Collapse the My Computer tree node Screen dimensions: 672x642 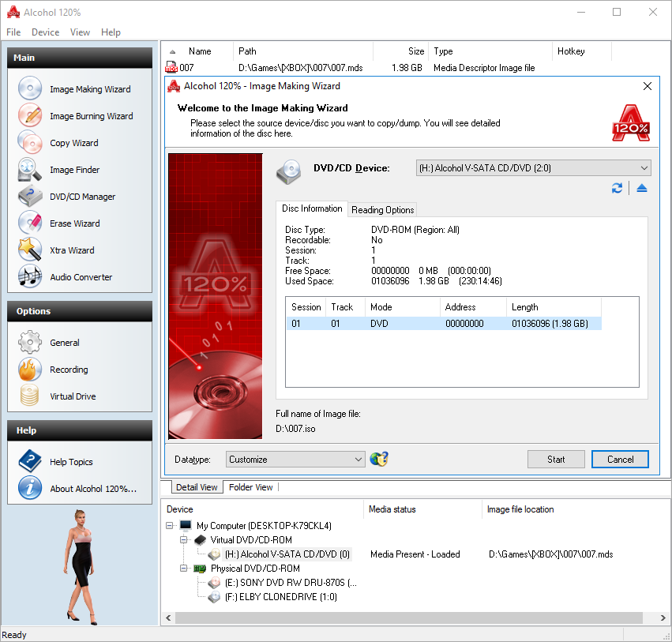[x=170, y=525]
